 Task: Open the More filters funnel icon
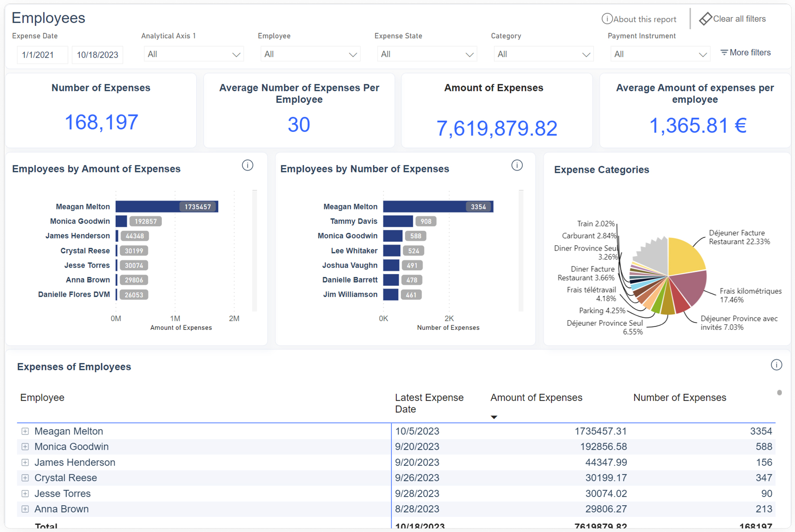[x=723, y=52]
